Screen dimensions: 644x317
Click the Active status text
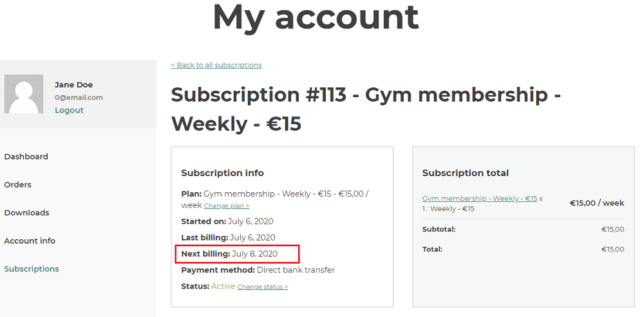click(223, 286)
